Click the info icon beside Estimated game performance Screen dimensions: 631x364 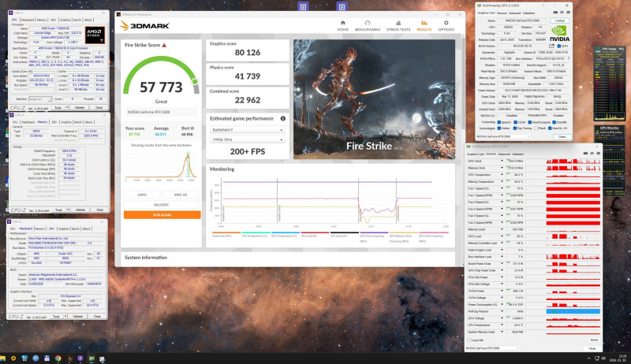pyautogui.click(x=283, y=118)
